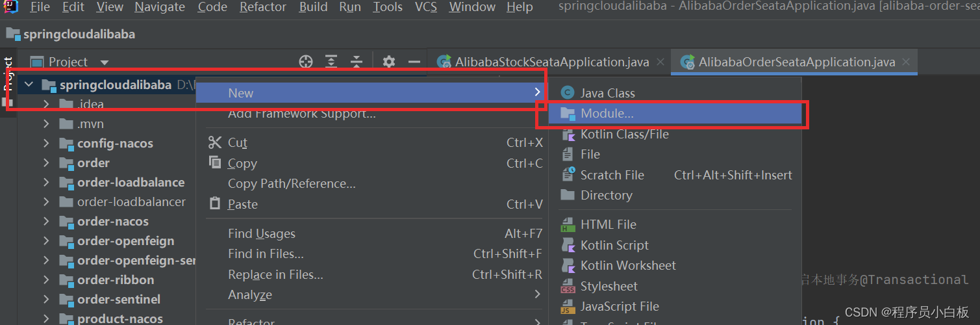Viewport: 980px width, 325px height.
Task: Choose Add Framework Support...
Action: (x=302, y=114)
